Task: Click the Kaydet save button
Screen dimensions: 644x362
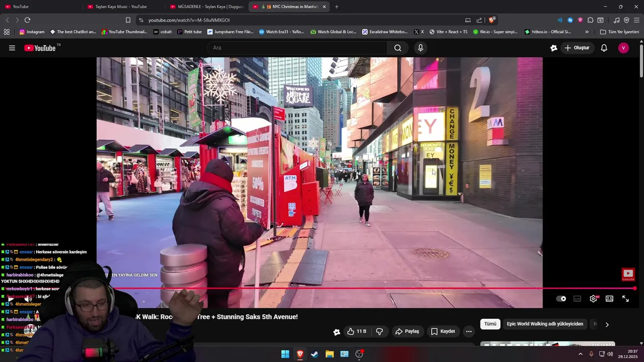Action: coord(443,331)
